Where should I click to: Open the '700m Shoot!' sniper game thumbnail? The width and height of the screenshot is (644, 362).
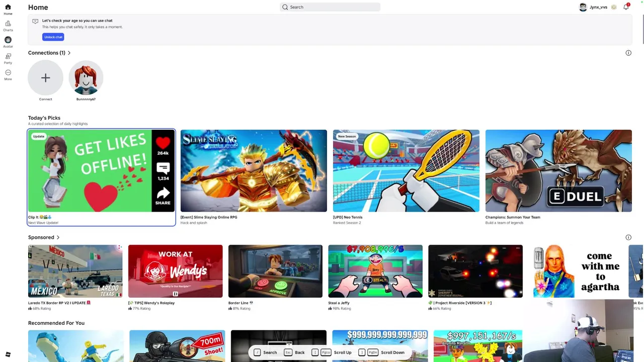pos(177,346)
